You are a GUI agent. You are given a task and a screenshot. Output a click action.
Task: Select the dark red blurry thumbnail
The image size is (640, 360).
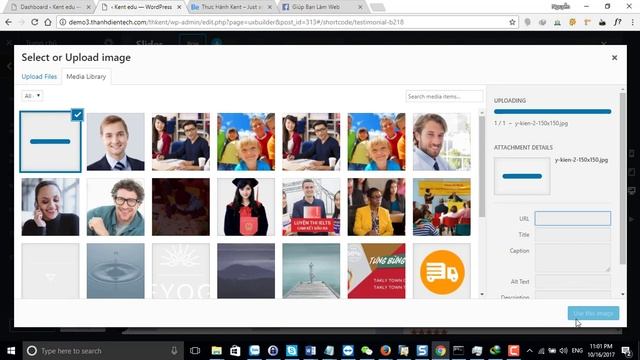(181, 207)
